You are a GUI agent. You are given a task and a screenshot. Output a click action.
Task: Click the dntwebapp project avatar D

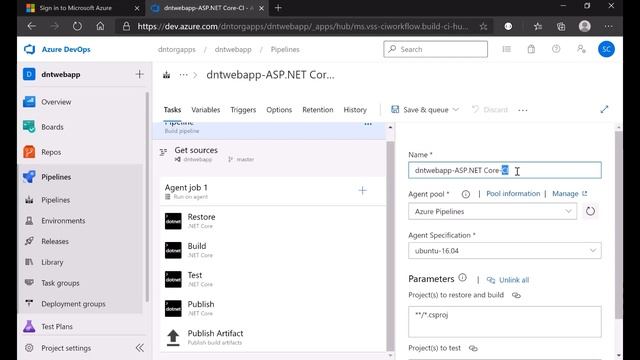(x=29, y=74)
